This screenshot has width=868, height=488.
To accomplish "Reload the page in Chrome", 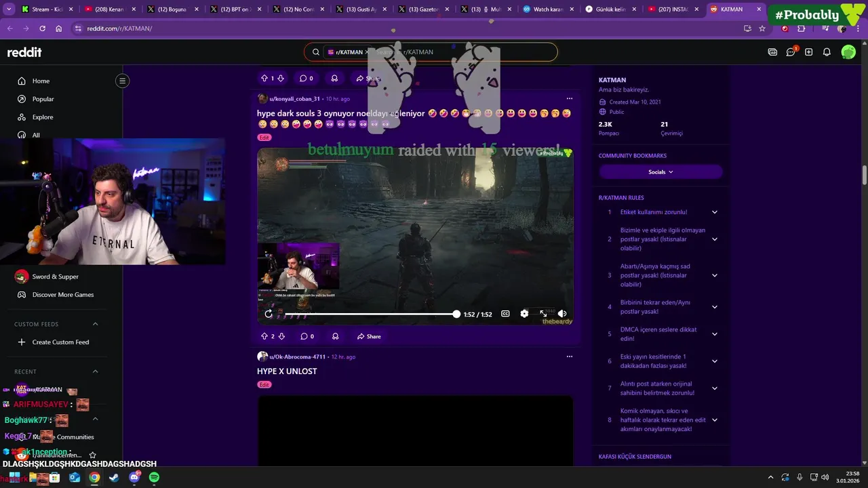I will tap(42, 28).
